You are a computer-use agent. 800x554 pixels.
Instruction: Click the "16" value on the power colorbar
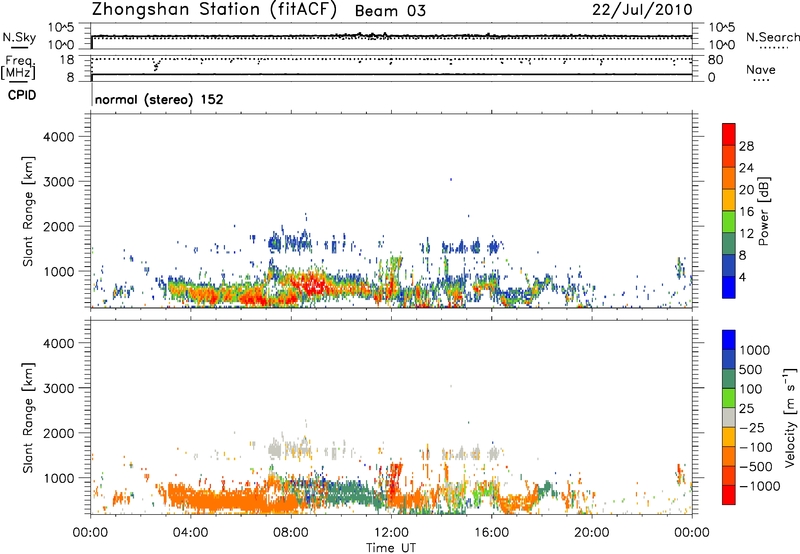coord(746,212)
